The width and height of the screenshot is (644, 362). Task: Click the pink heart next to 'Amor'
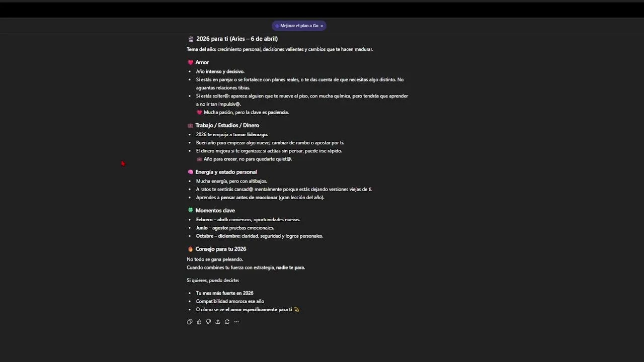[190, 62]
